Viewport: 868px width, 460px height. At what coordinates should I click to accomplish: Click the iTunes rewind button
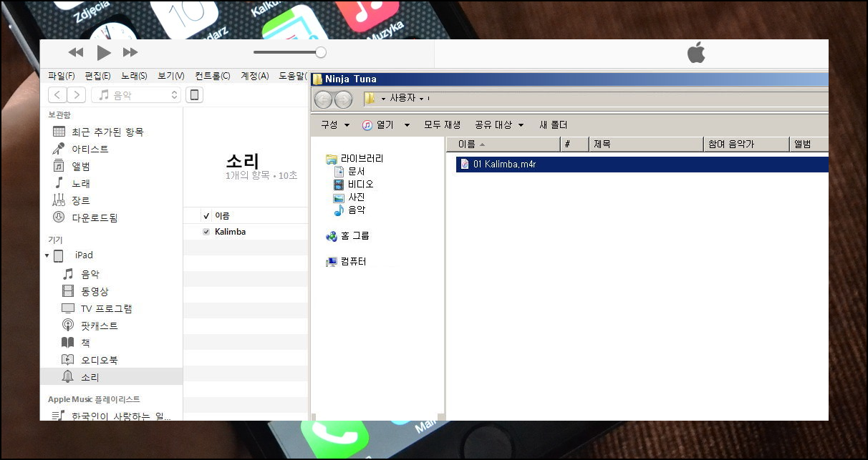click(75, 52)
